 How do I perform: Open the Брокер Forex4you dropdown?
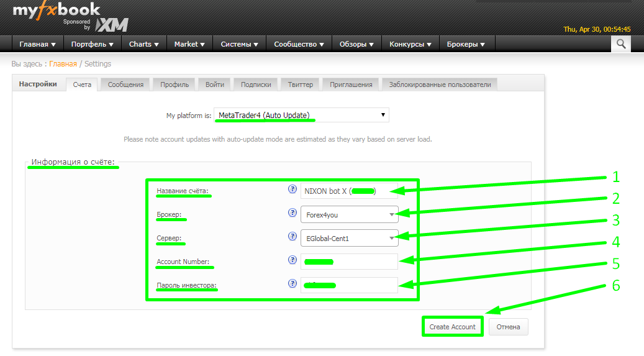click(350, 214)
